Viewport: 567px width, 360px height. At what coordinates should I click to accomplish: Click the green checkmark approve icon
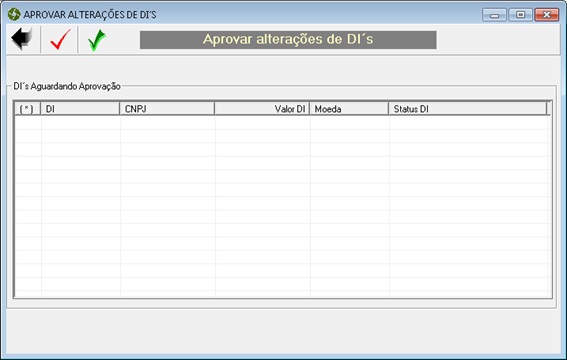[97, 40]
